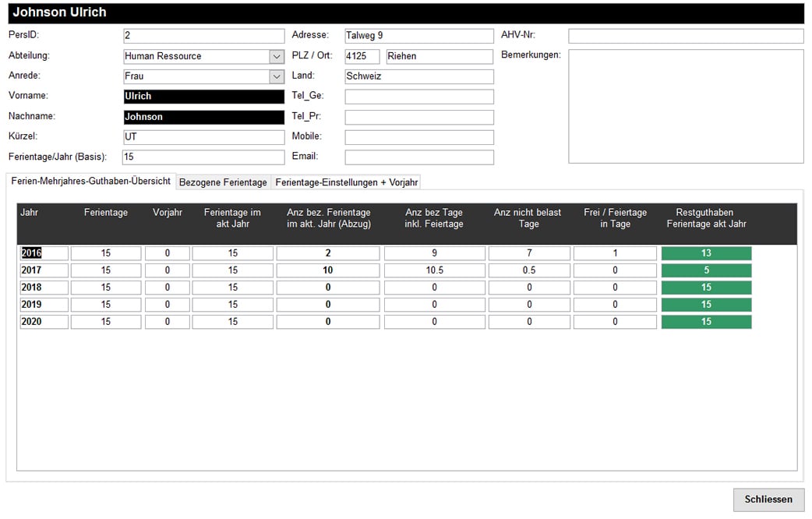Screen dimensions: 812x519
Task: Select the Nachname field containing Johnson
Action: click(203, 117)
